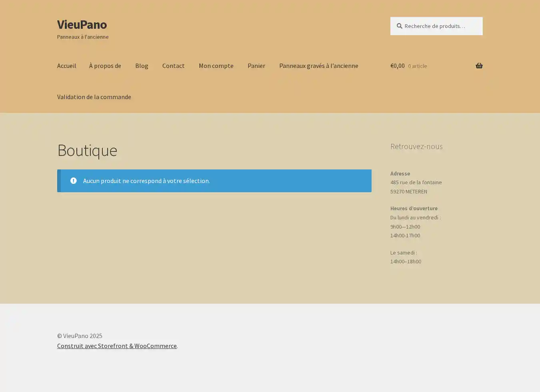Image resolution: width=540 pixels, height=392 pixels.
Task: Click the no-products notice banner
Action: pyautogui.click(x=214, y=181)
